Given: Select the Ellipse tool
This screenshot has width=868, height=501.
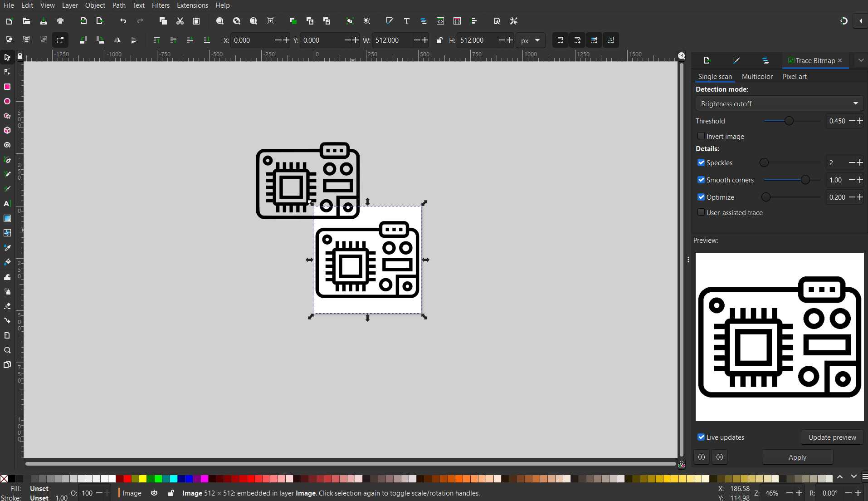Looking at the screenshot, I should tap(7, 101).
